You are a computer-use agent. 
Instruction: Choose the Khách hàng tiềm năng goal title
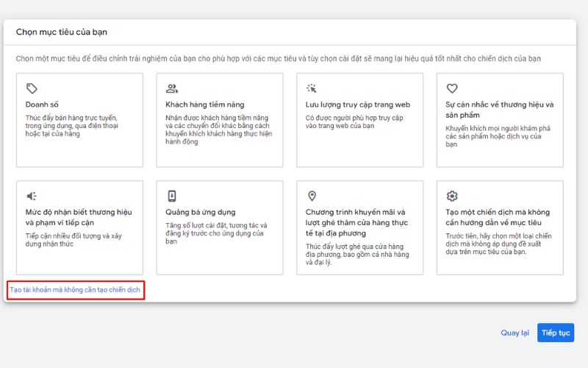[205, 105]
